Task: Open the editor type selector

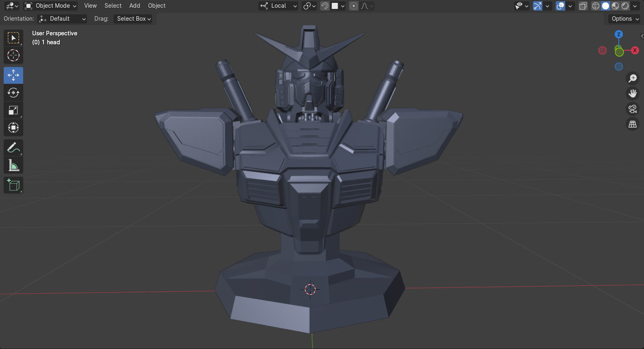Action: point(12,6)
